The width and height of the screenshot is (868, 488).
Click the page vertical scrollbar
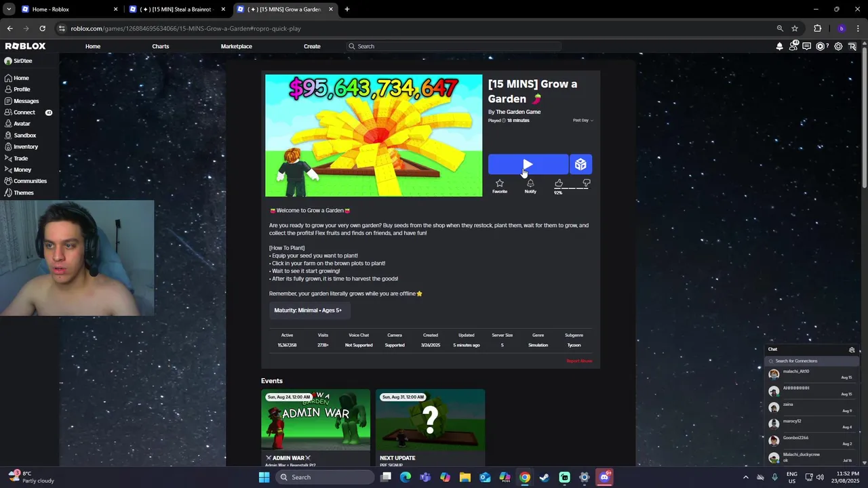[x=865, y=119]
